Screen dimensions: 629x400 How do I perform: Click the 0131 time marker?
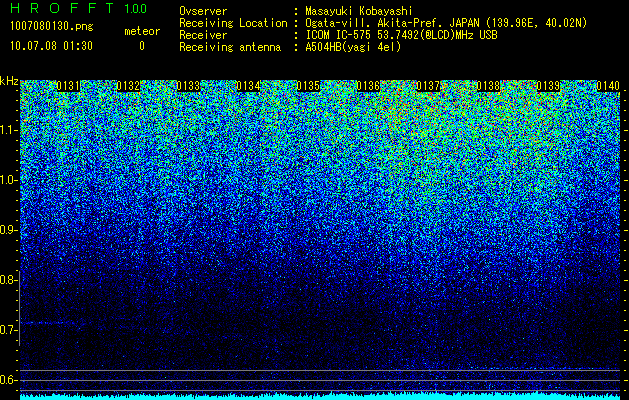(68, 86)
